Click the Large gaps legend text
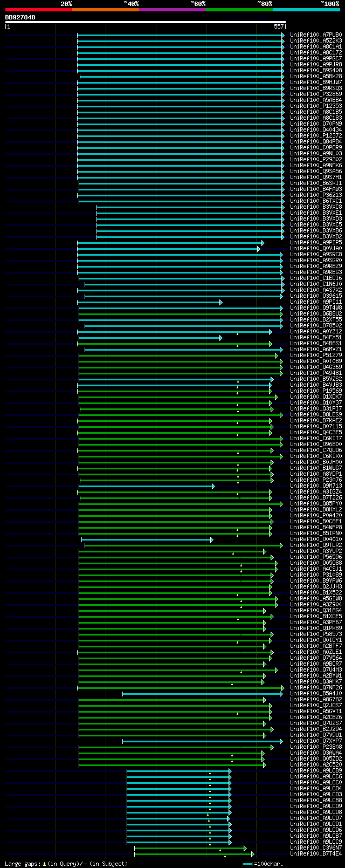This screenshot has width=345, height=868. click(66, 864)
